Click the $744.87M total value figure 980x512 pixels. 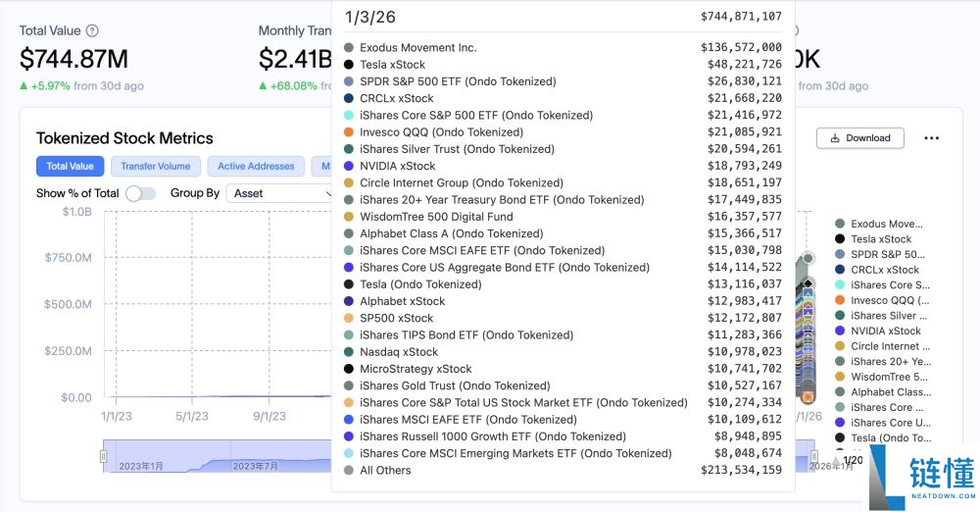(73, 59)
